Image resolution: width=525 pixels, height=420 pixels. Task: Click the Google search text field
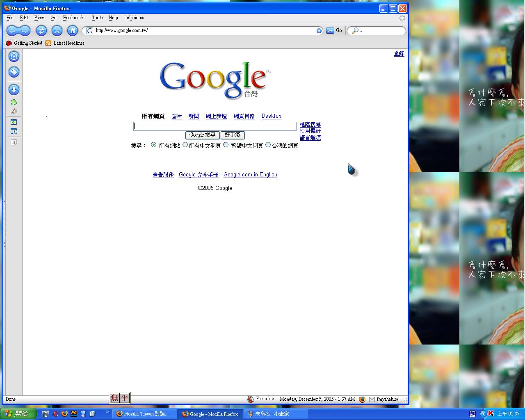point(215,126)
